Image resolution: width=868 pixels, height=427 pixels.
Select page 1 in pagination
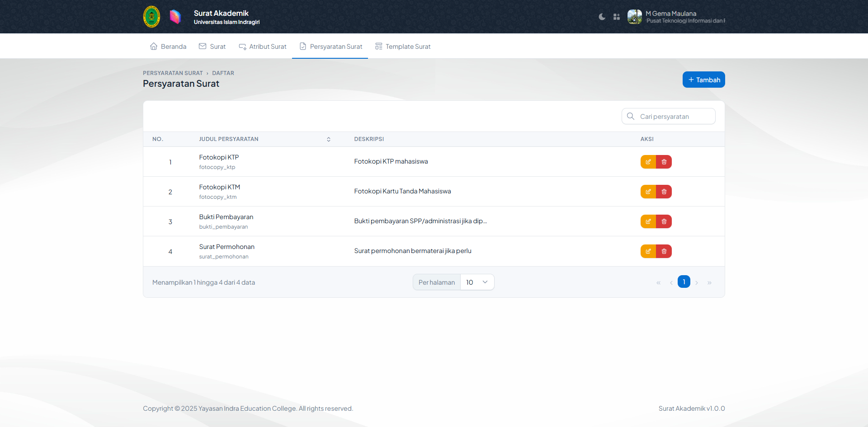684,282
